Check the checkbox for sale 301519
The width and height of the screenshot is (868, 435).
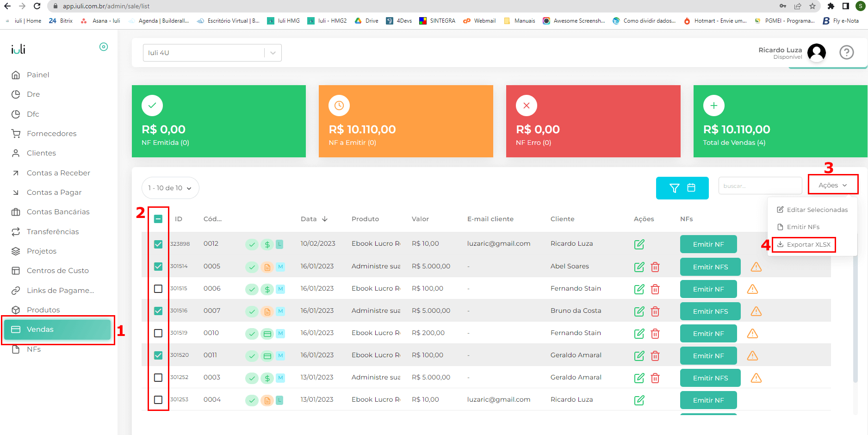tap(158, 333)
